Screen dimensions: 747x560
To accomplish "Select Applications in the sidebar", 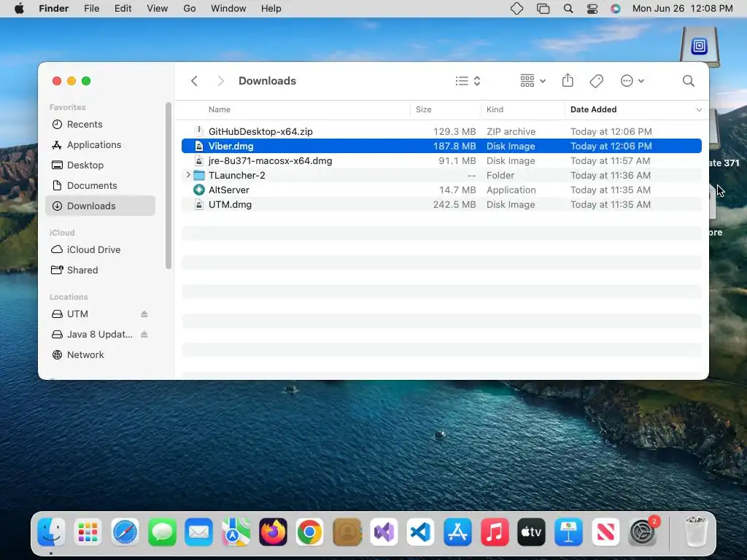I will pos(100,145).
